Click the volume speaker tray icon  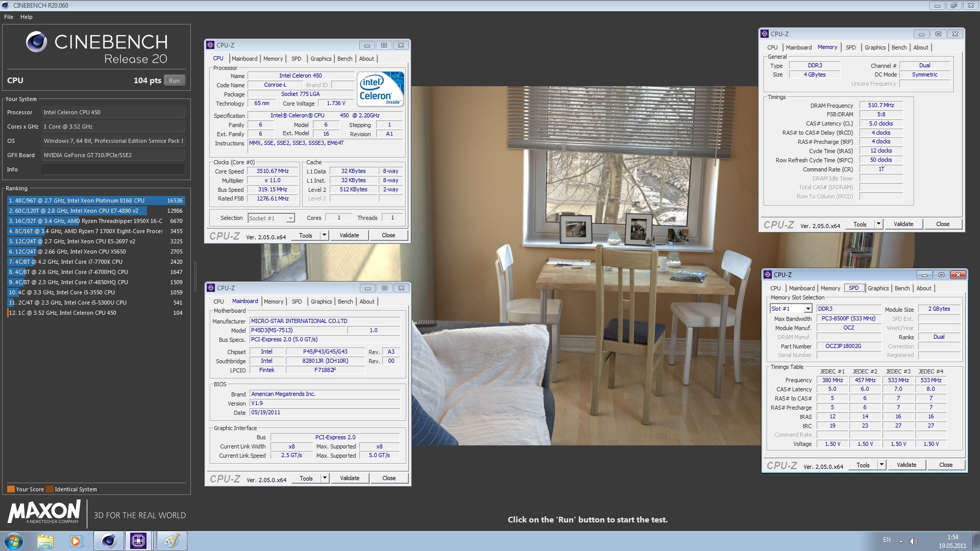[914, 541]
